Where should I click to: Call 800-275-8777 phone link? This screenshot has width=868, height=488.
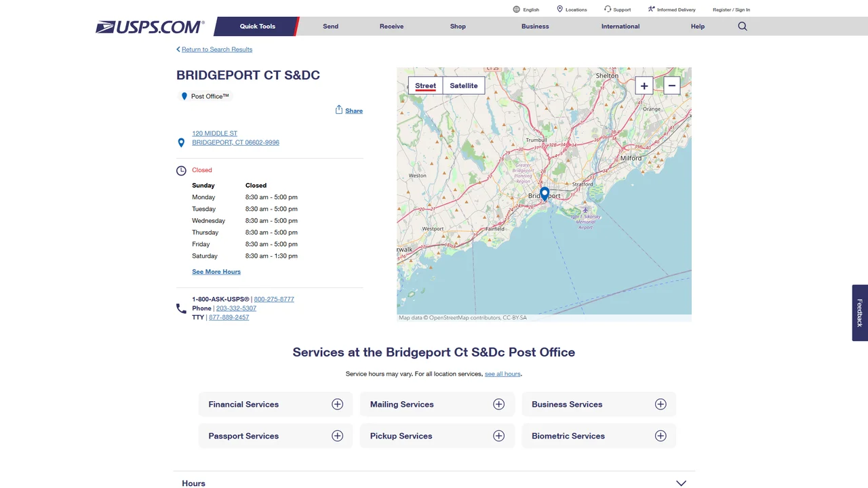274,299
